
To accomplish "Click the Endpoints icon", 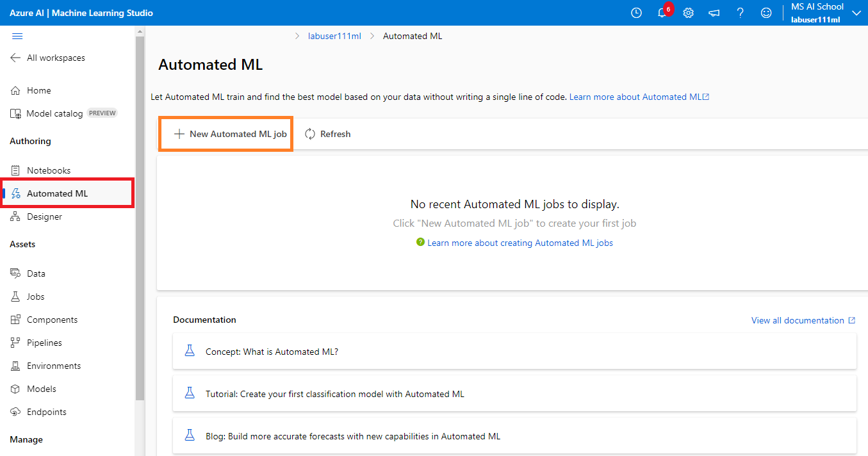I will [x=15, y=412].
